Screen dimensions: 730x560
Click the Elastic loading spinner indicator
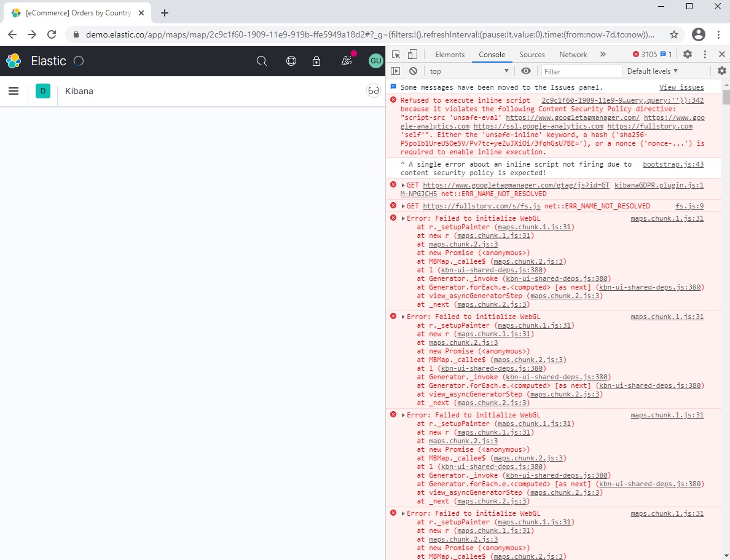click(79, 61)
